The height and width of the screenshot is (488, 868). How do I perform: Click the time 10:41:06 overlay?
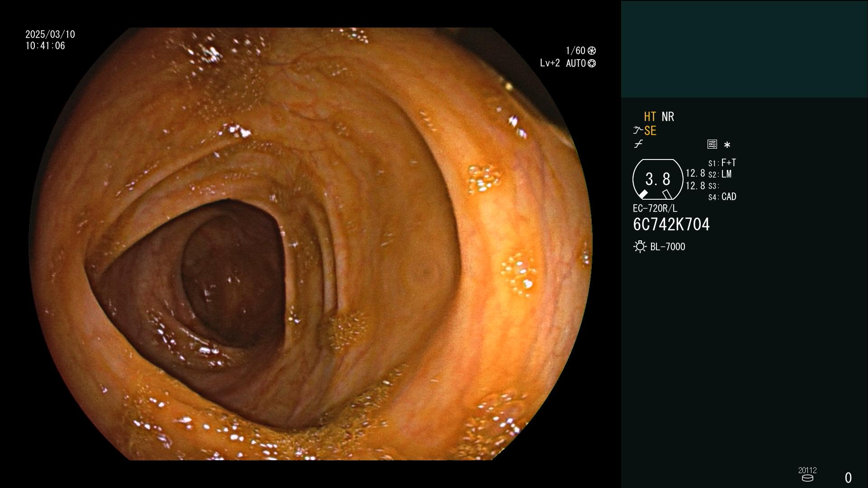[45, 46]
